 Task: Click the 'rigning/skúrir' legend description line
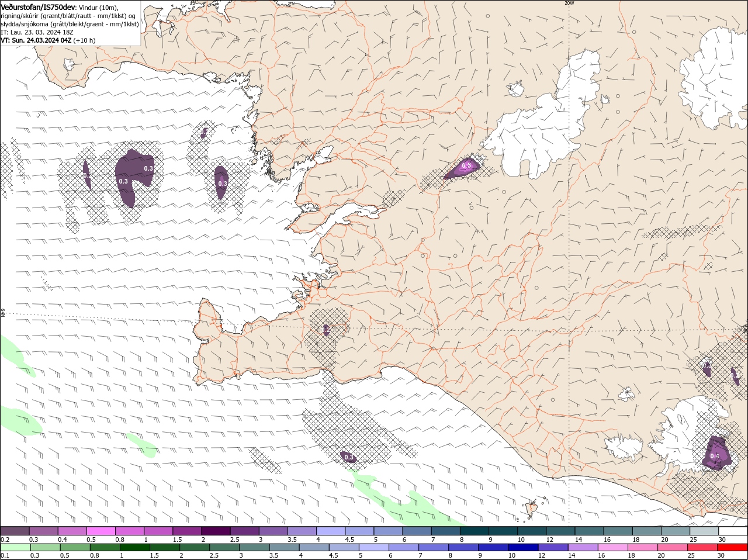[68, 16]
